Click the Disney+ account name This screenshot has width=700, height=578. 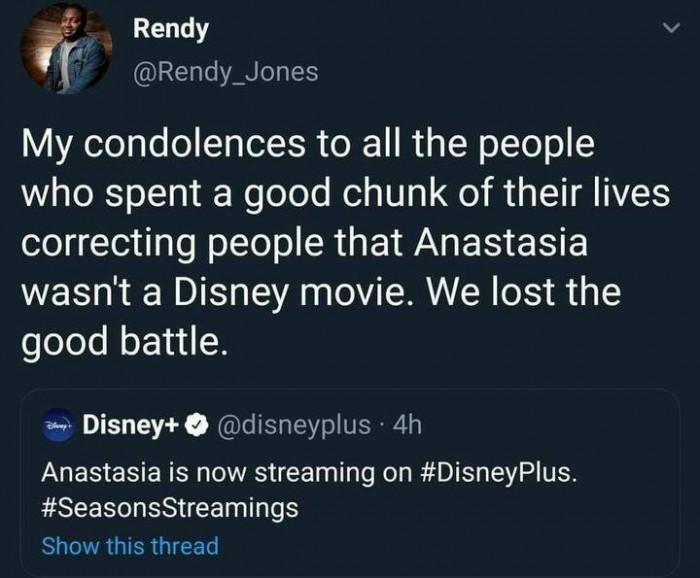pyautogui.click(x=130, y=427)
